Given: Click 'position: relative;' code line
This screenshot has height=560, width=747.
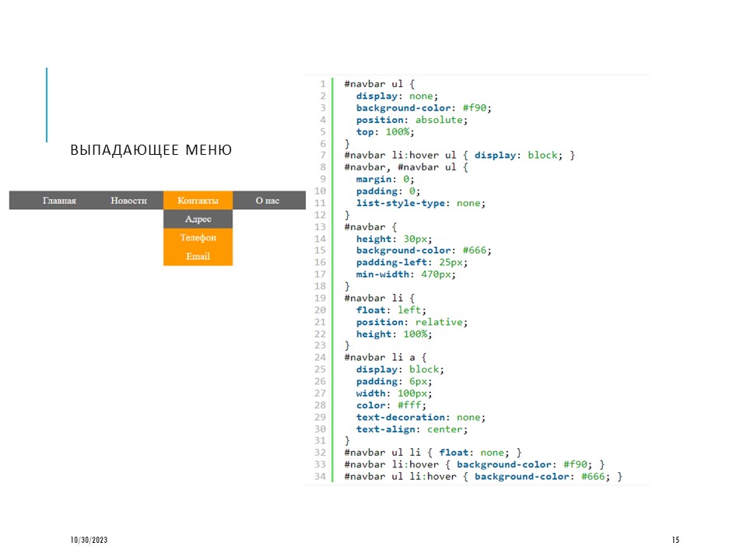Looking at the screenshot, I should pos(412,322).
